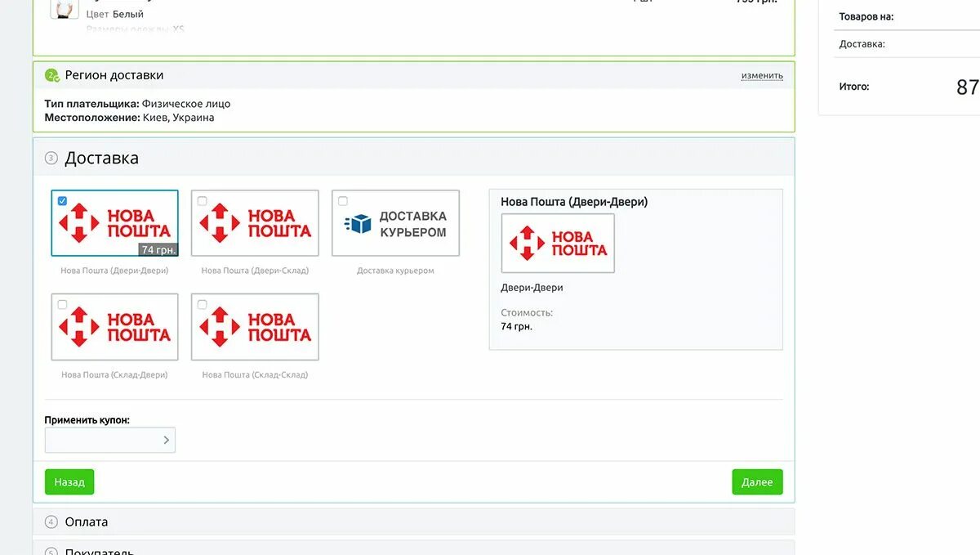Click the Местоположение: Киев, Украина line

129,118
